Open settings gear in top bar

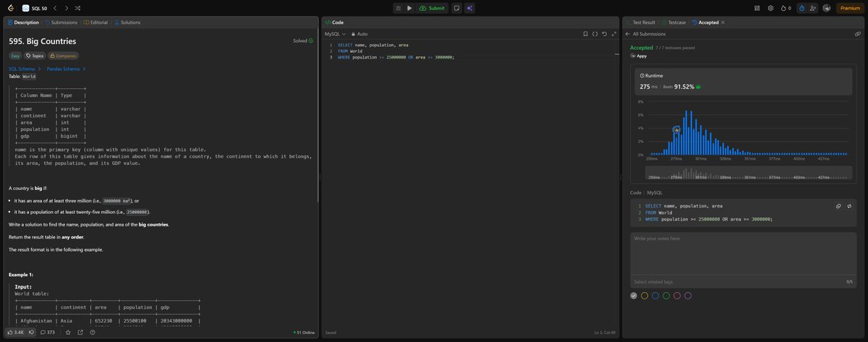(770, 8)
